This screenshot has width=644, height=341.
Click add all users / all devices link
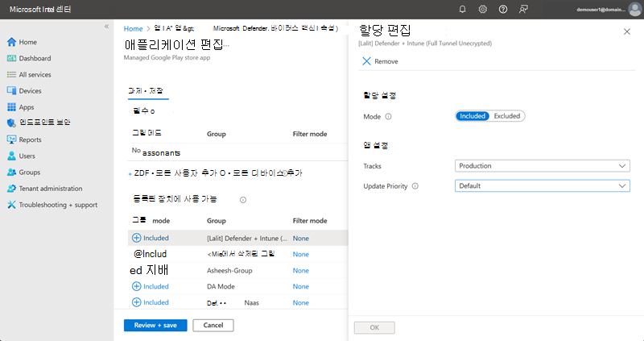(216, 173)
